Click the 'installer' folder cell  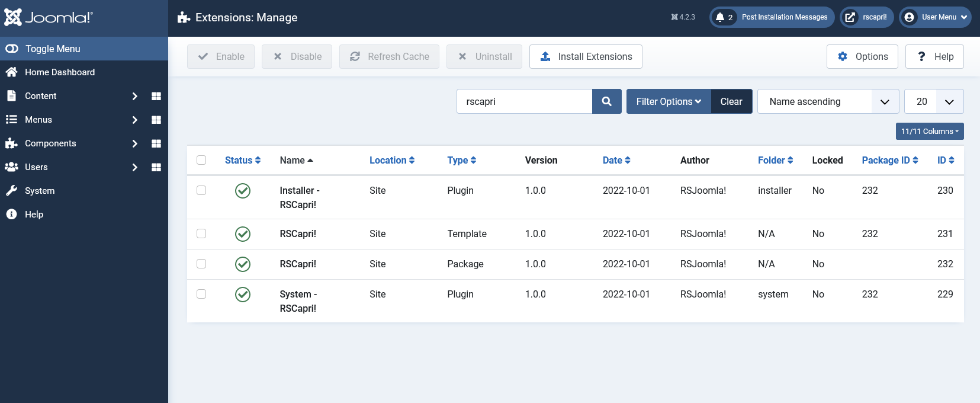775,190
